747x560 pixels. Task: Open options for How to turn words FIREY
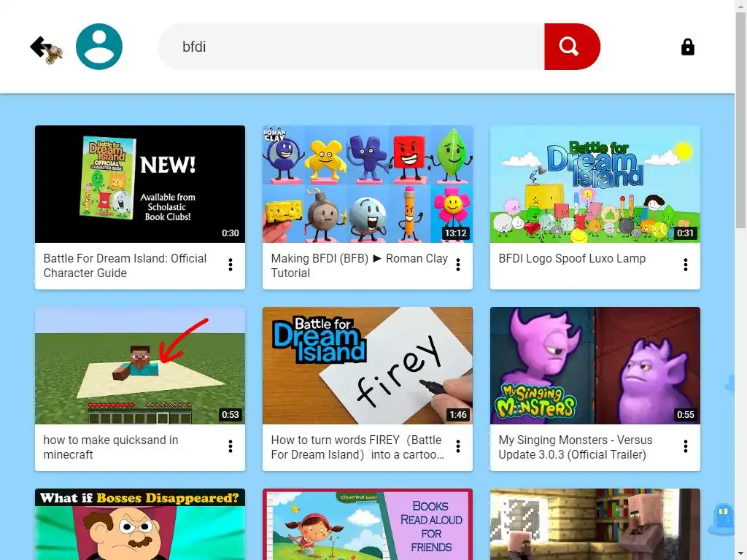click(458, 446)
